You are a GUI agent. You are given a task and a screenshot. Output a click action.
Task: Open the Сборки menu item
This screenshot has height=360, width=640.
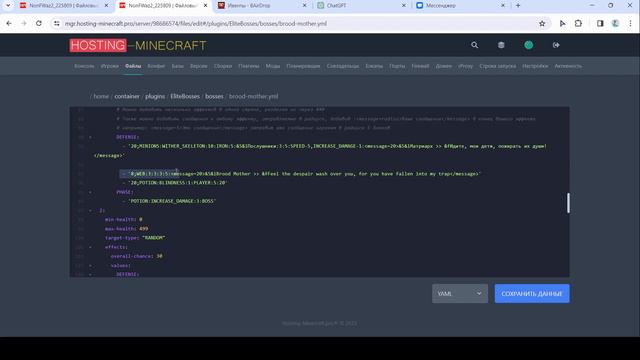(x=223, y=66)
